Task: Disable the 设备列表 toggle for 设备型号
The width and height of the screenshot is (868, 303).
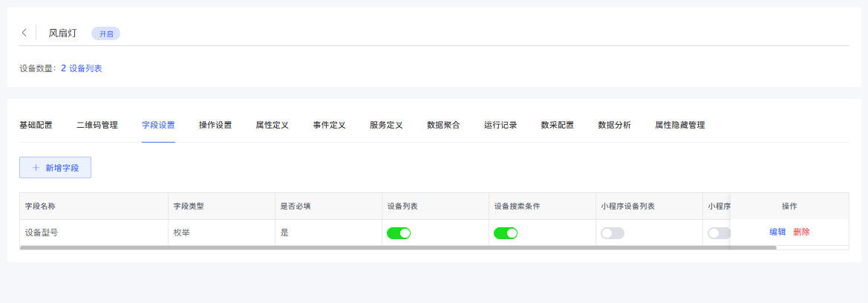Action: (399, 233)
